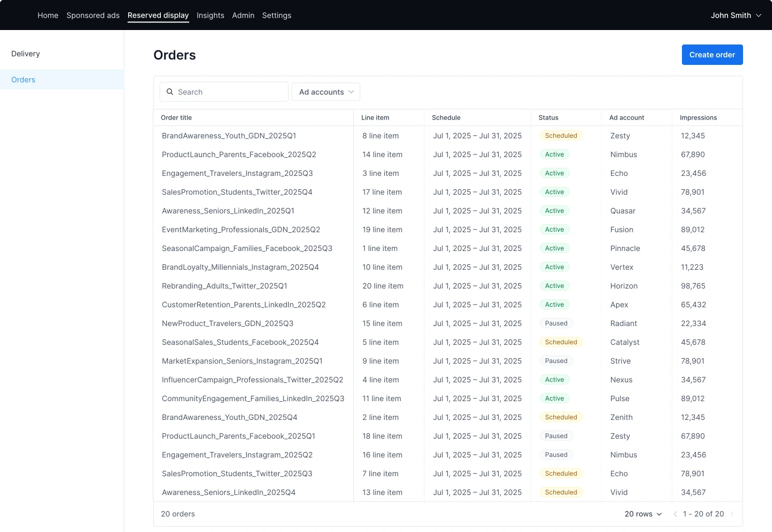Go to next page arrow
The height and width of the screenshot is (532, 772).
(x=732, y=514)
